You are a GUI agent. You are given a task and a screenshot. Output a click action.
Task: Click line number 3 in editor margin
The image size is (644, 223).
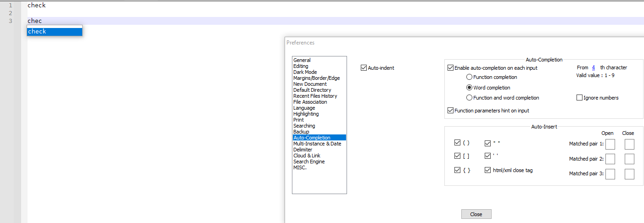10,21
